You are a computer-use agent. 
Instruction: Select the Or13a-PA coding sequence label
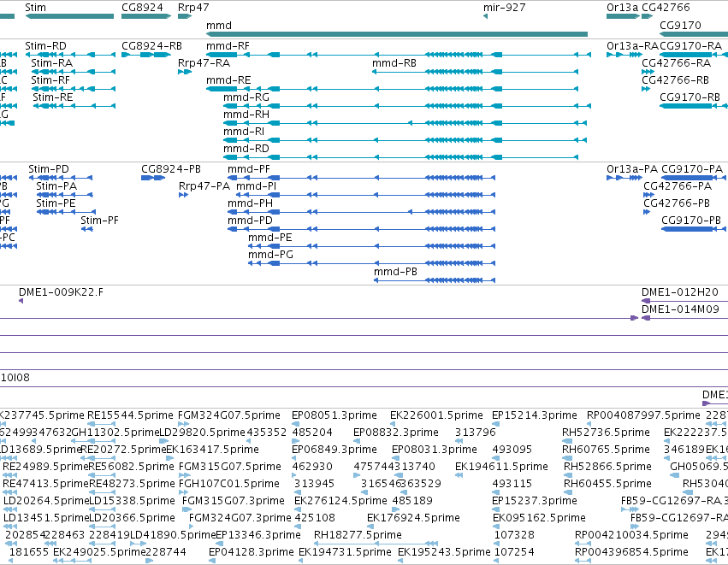632,169
